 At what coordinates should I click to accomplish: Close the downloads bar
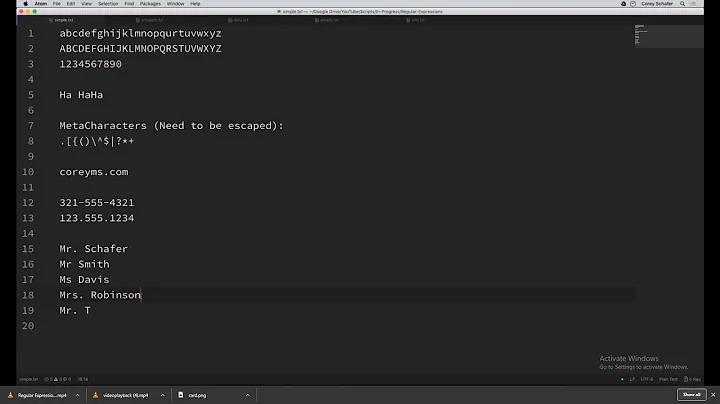(713, 395)
